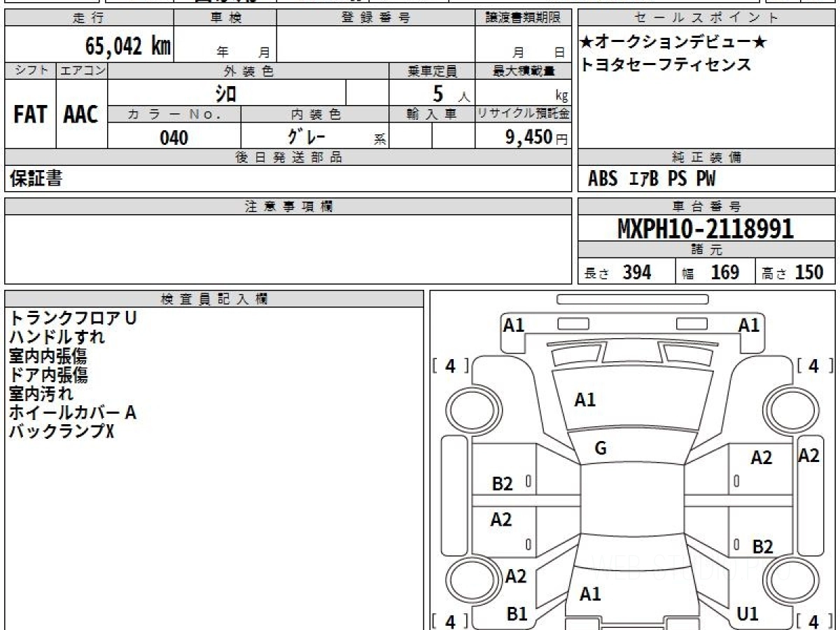Click the 走行 column header
Screen dimensions: 840x630
tap(89, 18)
